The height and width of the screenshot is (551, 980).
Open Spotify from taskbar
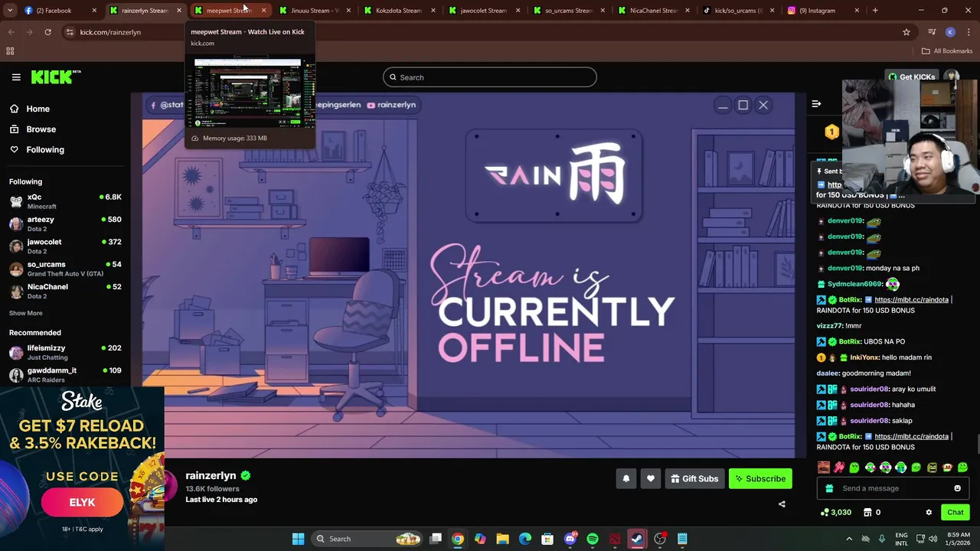pyautogui.click(x=593, y=539)
